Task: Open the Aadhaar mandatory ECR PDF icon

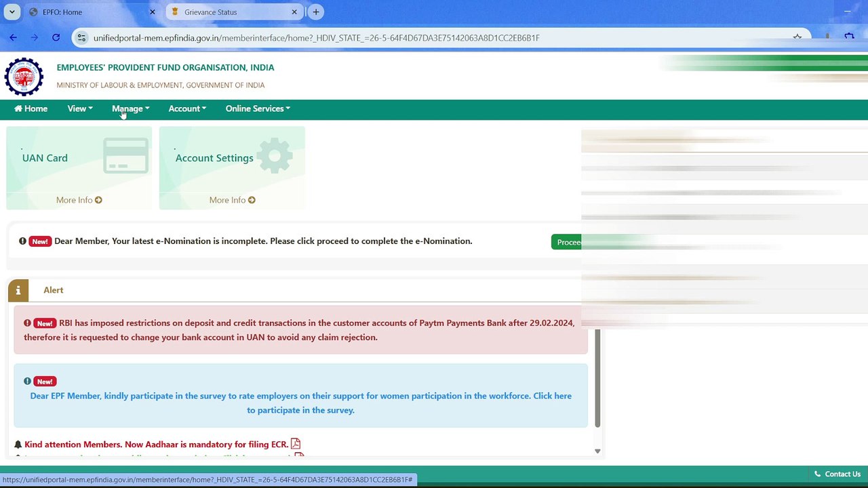Action: tap(296, 444)
